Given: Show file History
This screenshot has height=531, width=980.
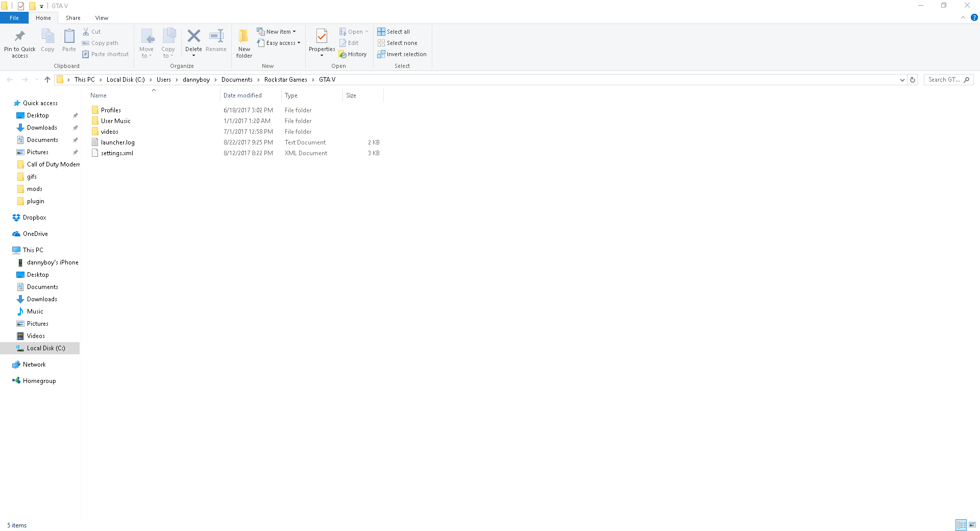Looking at the screenshot, I should (353, 54).
